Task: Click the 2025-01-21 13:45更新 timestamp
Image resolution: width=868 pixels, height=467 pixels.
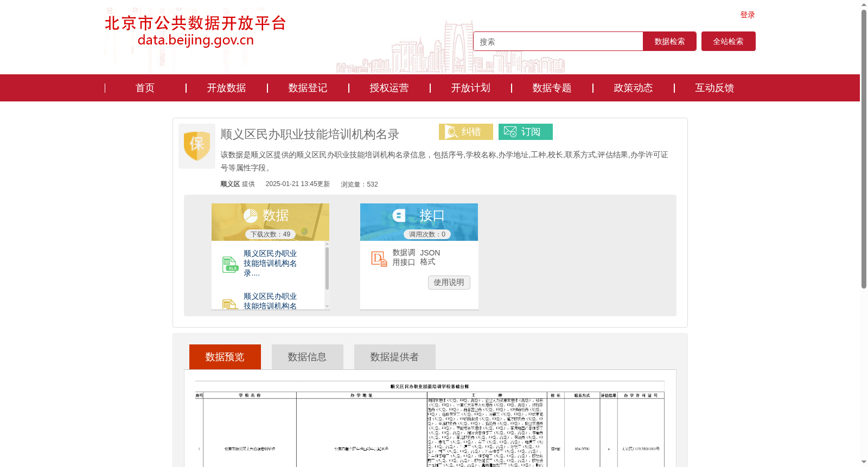Action: pyautogui.click(x=298, y=184)
